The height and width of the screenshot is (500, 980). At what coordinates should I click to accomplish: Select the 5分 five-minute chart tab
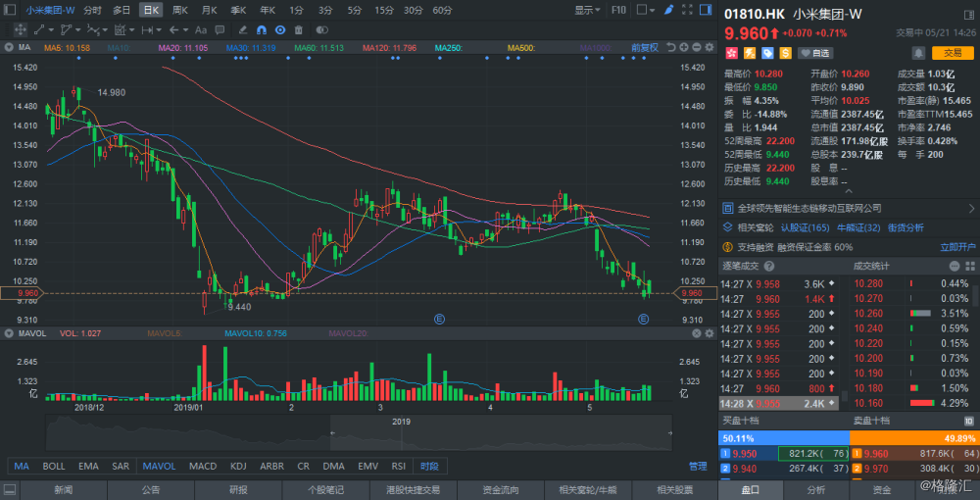click(x=355, y=10)
